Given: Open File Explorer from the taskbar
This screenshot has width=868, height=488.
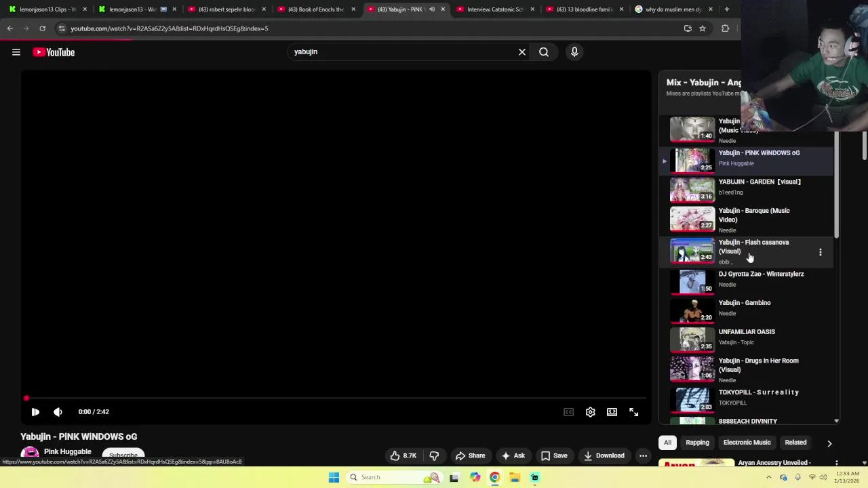Looking at the screenshot, I should pos(515,477).
